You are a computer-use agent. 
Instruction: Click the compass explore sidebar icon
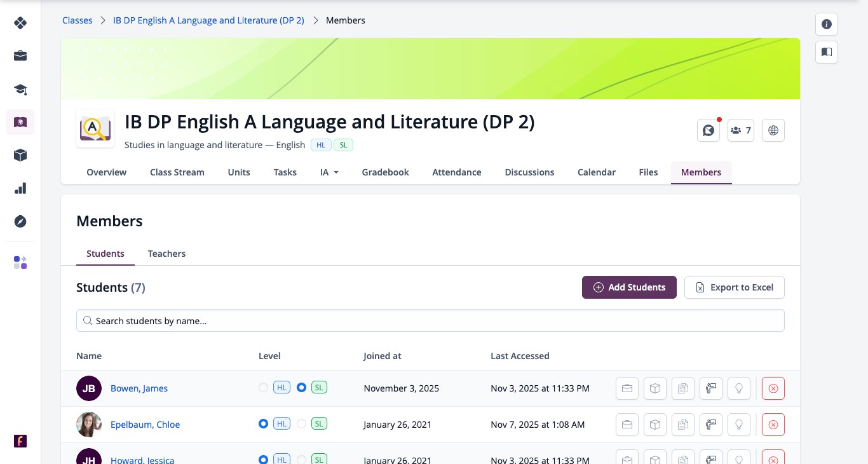(x=20, y=221)
